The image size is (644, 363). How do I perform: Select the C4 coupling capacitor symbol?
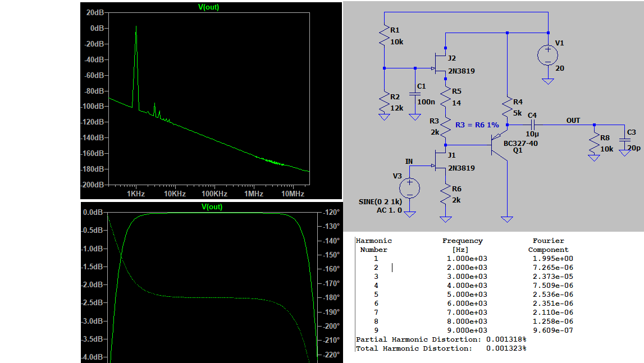(532, 125)
